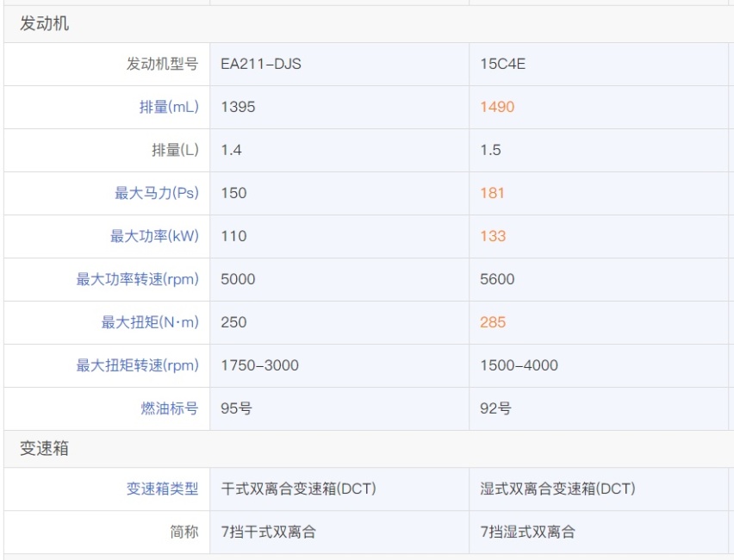734x560 pixels.
Task: Click the 最大功率(kW) label link
Action: [154, 236]
